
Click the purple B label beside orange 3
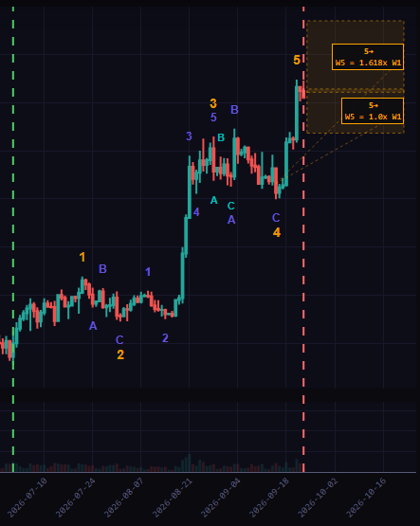point(234,109)
